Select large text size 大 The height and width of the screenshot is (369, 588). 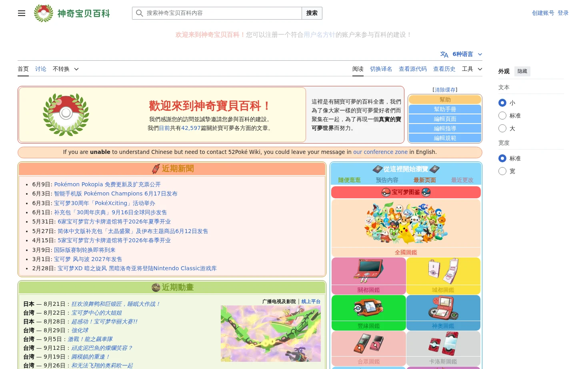coord(502,128)
